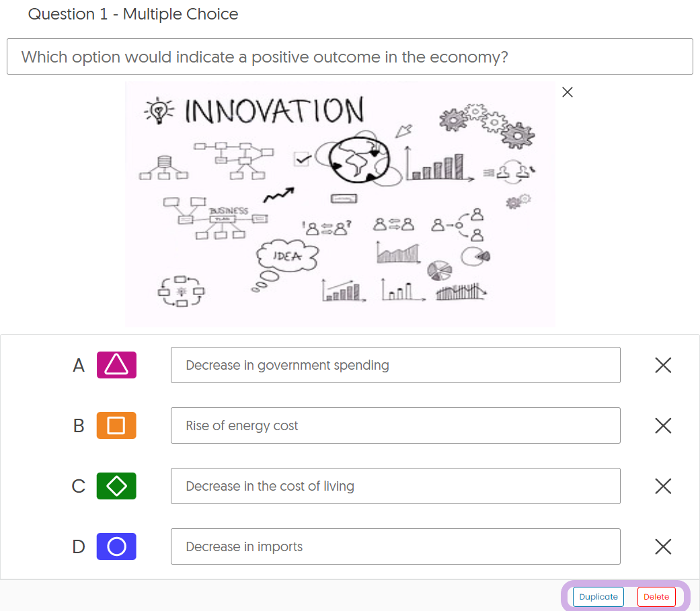The height and width of the screenshot is (611, 700).
Task: Click the letter A answer label
Action: pos(79,365)
